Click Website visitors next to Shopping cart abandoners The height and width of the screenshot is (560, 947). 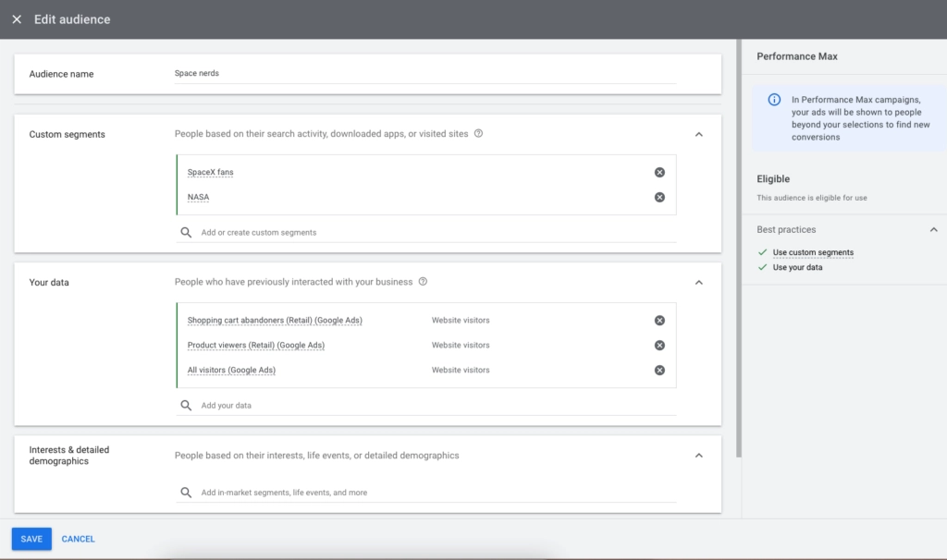pos(461,321)
